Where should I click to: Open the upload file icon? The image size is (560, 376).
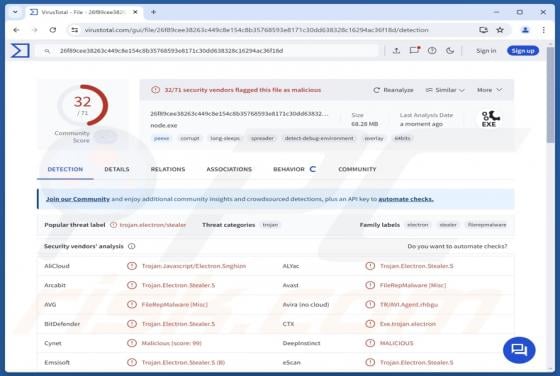(396, 51)
